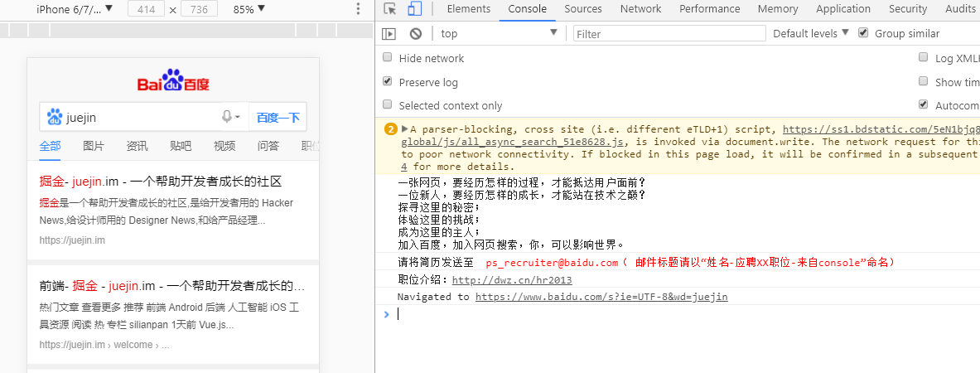Image resolution: width=980 pixels, height=373 pixels.
Task: Open the http://dwz.cn/hr2013 link
Action: point(511,280)
